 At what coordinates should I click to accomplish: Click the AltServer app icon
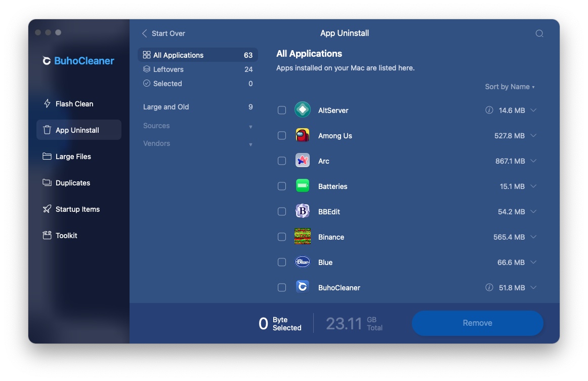click(x=302, y=110)
